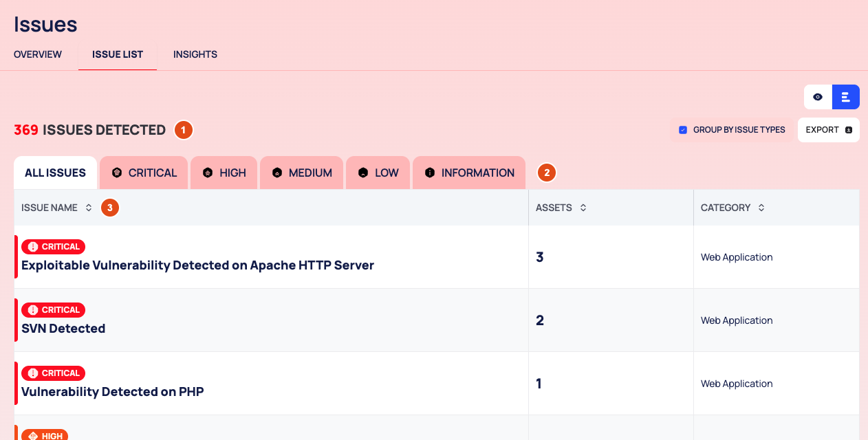Click Critical badge on PHP vulnerability issue
Viewport: 868px width, 440px height.
point(53,373)
